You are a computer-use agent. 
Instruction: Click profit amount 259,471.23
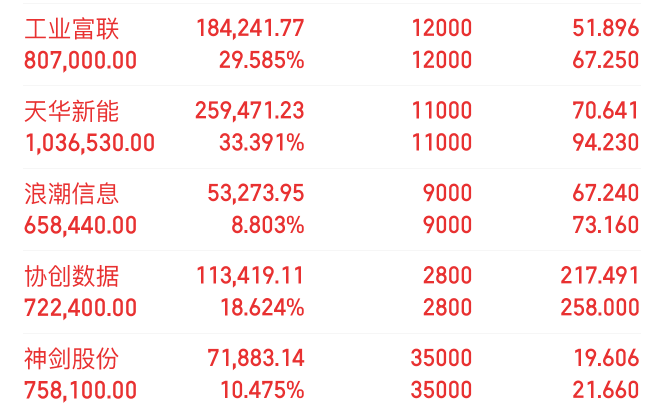[x=250, y=111]
